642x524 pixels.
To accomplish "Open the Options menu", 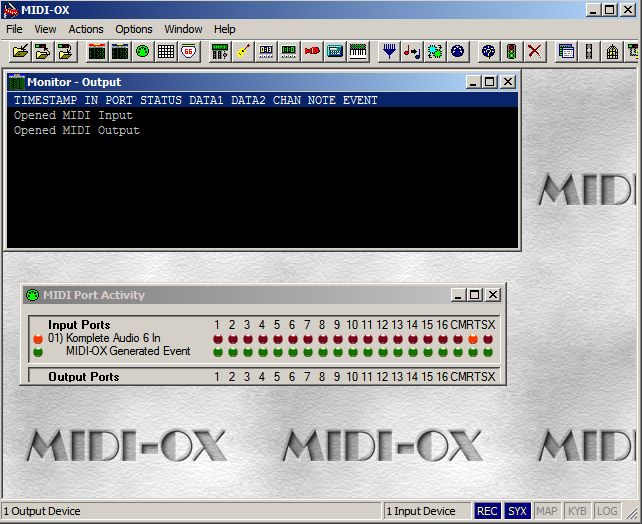I will 134,29.
